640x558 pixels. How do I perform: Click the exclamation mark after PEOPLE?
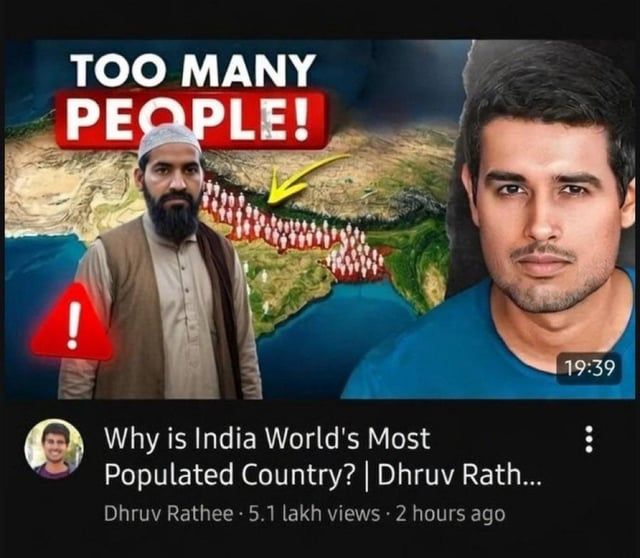pos(301,120)
